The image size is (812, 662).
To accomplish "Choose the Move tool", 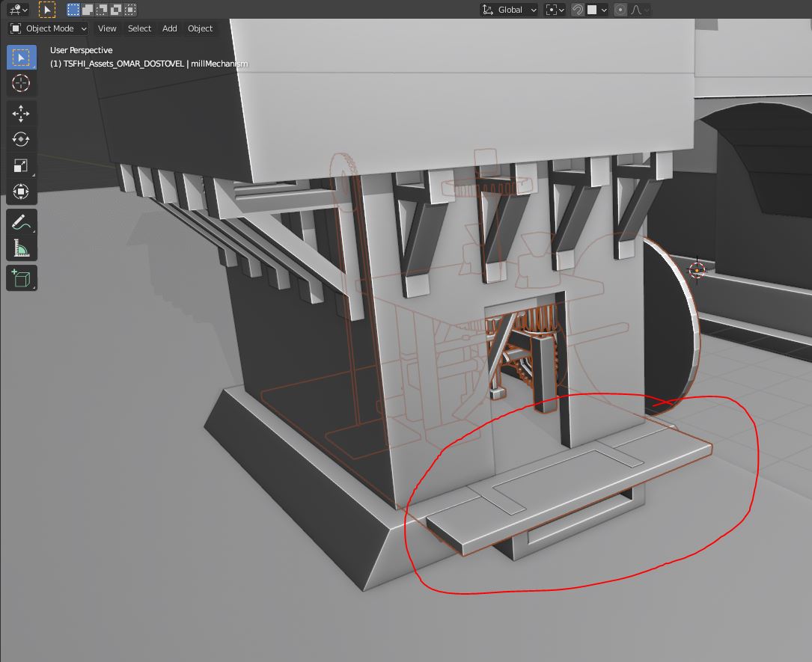I will pos(21,114).
